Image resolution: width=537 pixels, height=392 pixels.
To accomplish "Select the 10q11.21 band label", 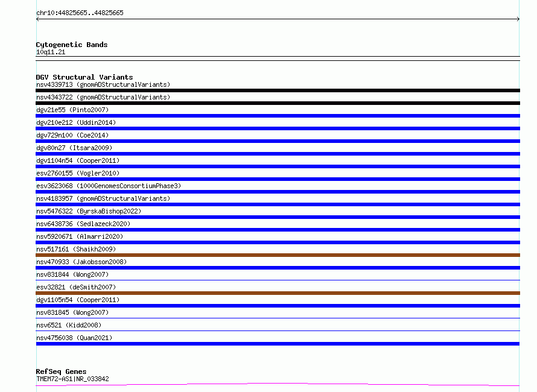I will [x=51, y=52].
